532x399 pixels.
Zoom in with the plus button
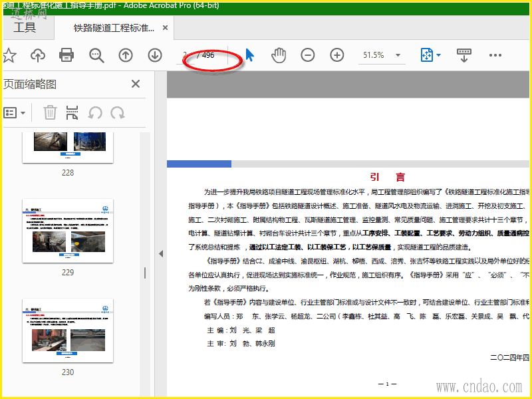pos(337,55)
